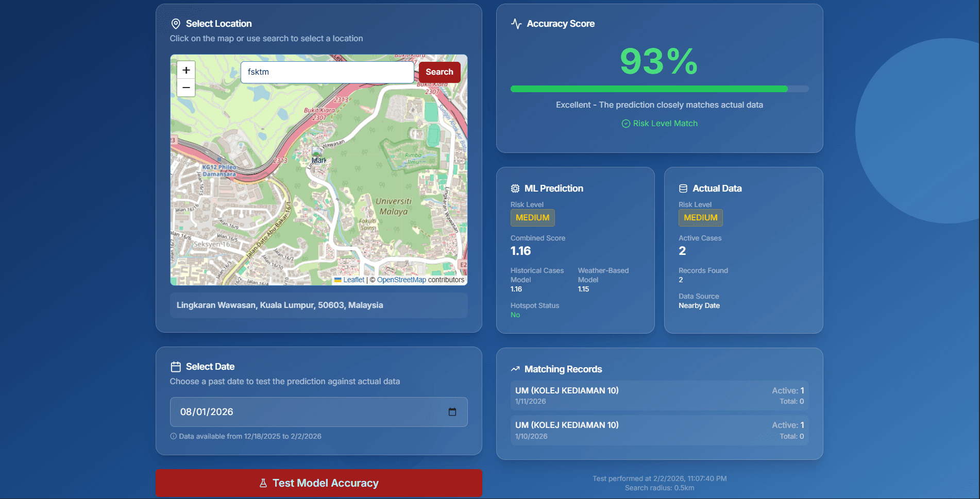Screen dimensions: 980x499
Task: Click the Search button
Action: click(x=439, y=72)
